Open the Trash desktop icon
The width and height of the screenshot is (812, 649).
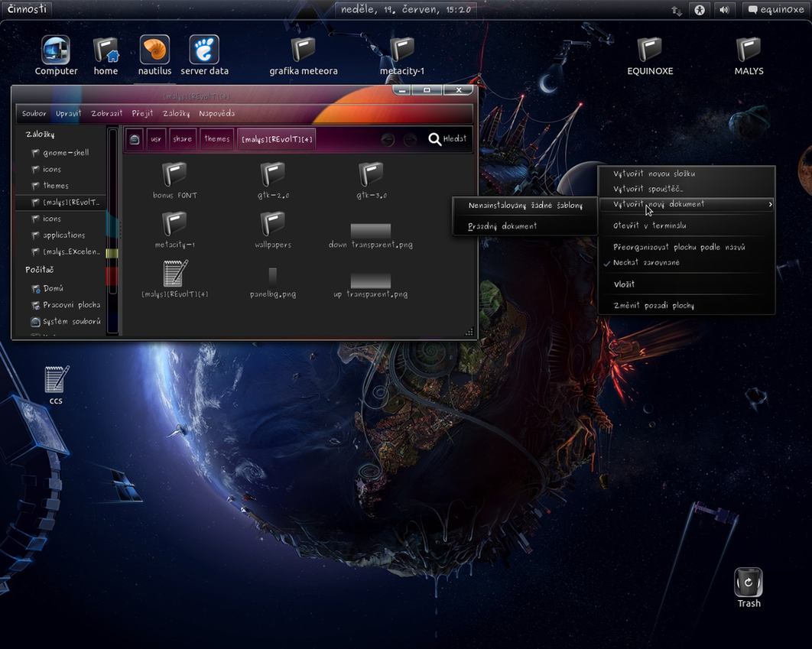coord(749,583)
